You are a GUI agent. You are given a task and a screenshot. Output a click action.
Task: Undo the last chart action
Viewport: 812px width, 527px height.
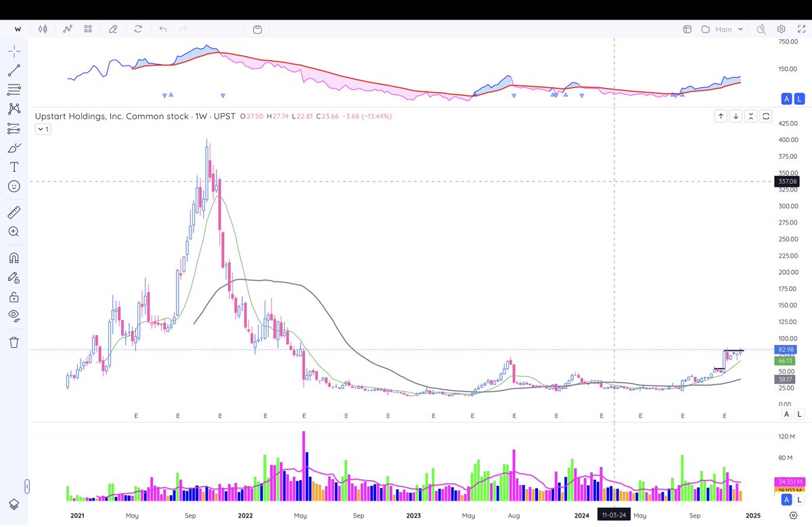point(163,29)
